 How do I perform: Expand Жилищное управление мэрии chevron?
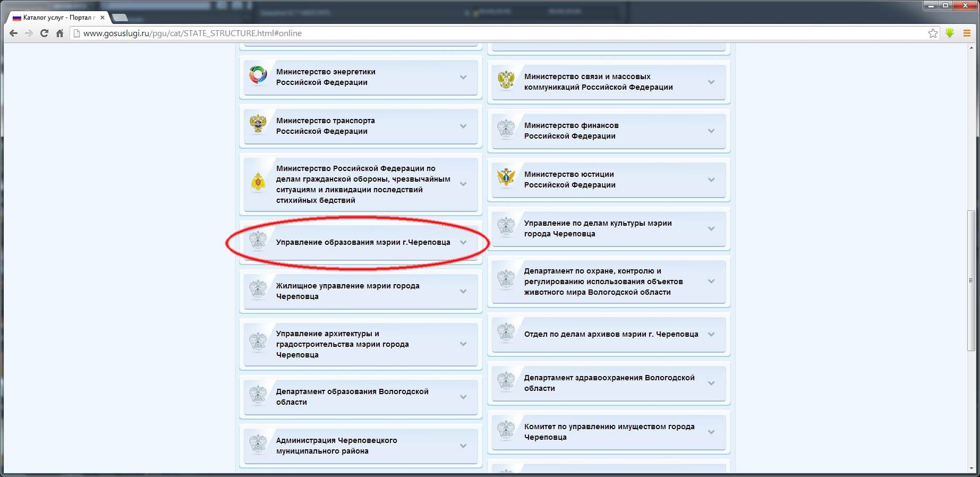coord(463,291)
